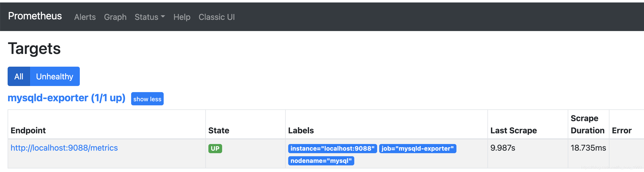This screenshot has height=172, width=644.
Task: Go to the Alerts page
Action: [x=85, y=17]
